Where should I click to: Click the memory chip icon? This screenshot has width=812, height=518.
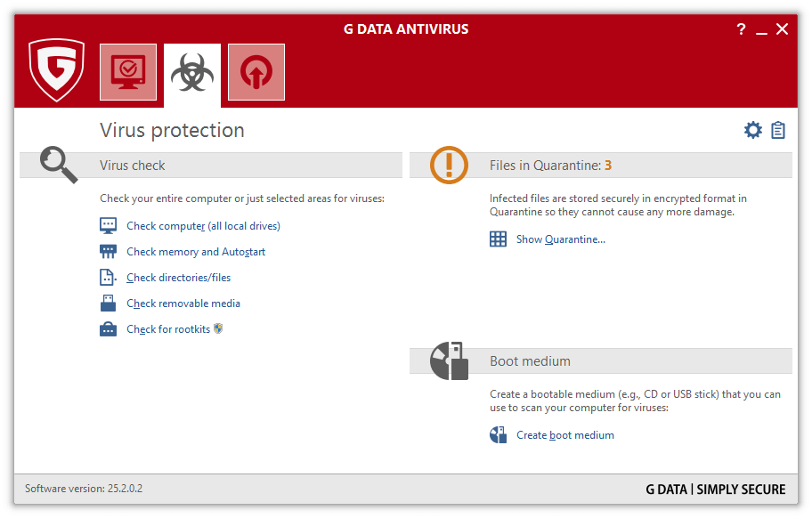pyautogui.click(x=108, y=252)
